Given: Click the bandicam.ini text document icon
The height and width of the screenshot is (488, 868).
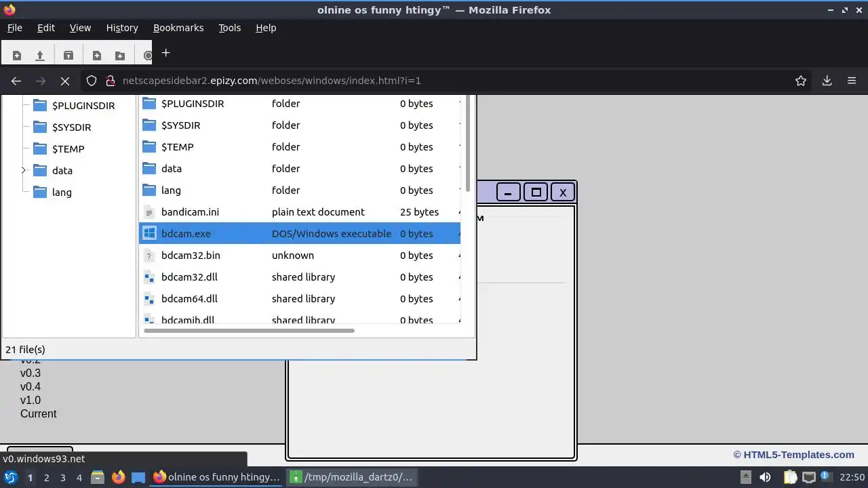Looking at the screenshot, I should click(149, 212).
